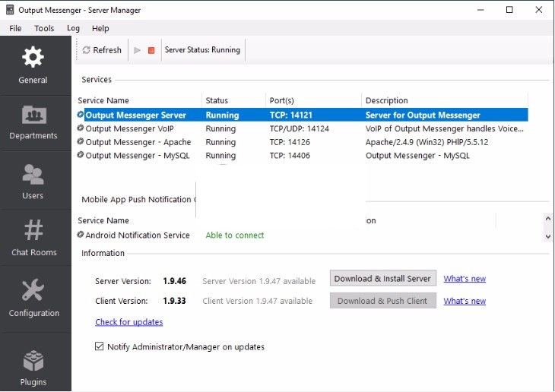Screen dimensions: 555x392
Task: Open the Plugins sidebar icon
Action: click(33, 361)
